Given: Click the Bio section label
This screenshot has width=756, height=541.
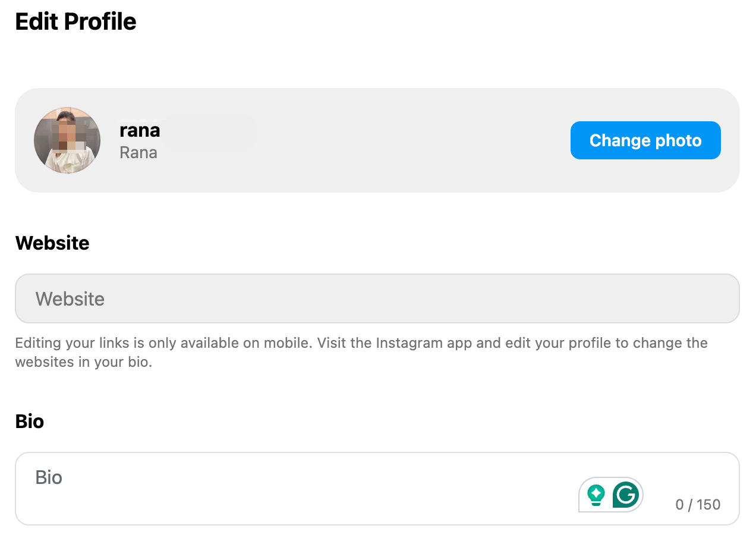Looking at the screenshot, I should (29, 421).
